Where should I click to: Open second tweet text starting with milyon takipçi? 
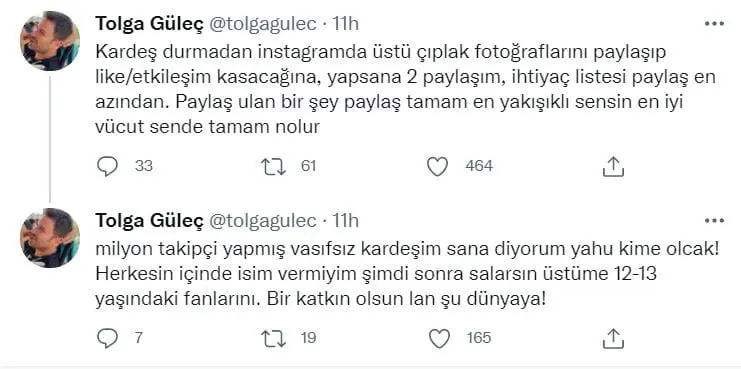pos(407,275)
